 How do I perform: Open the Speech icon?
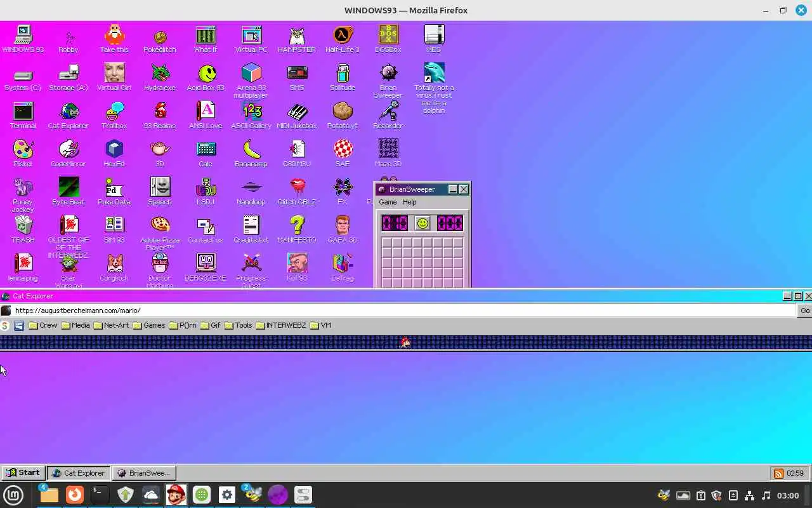(160, 192)
